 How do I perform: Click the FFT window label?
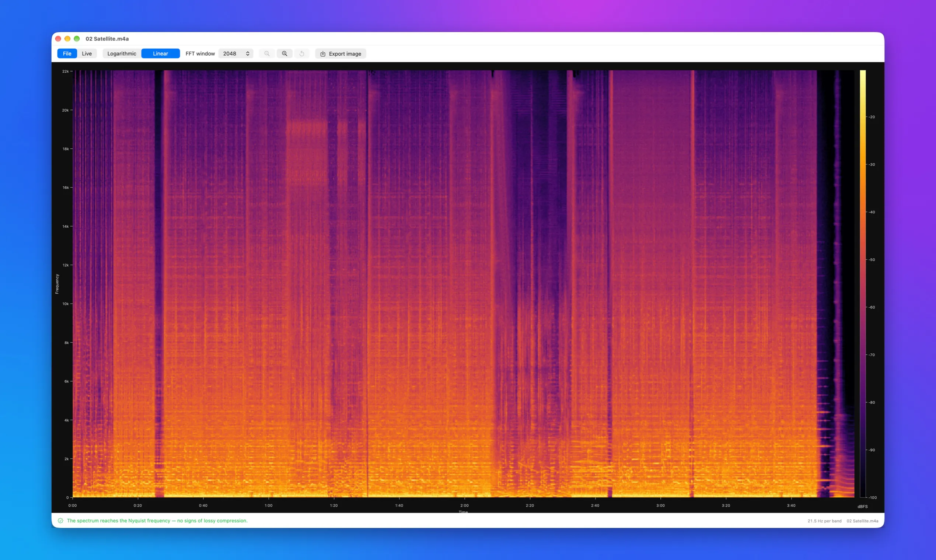click(x=200, y=53)
